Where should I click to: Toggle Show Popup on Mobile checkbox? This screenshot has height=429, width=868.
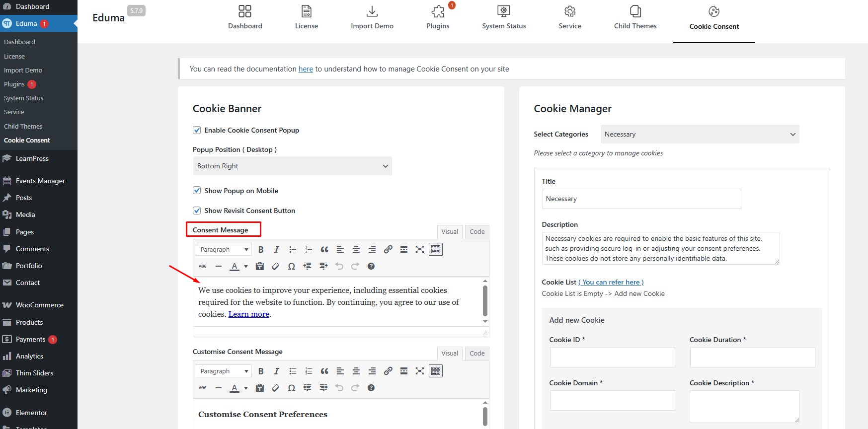197,191
